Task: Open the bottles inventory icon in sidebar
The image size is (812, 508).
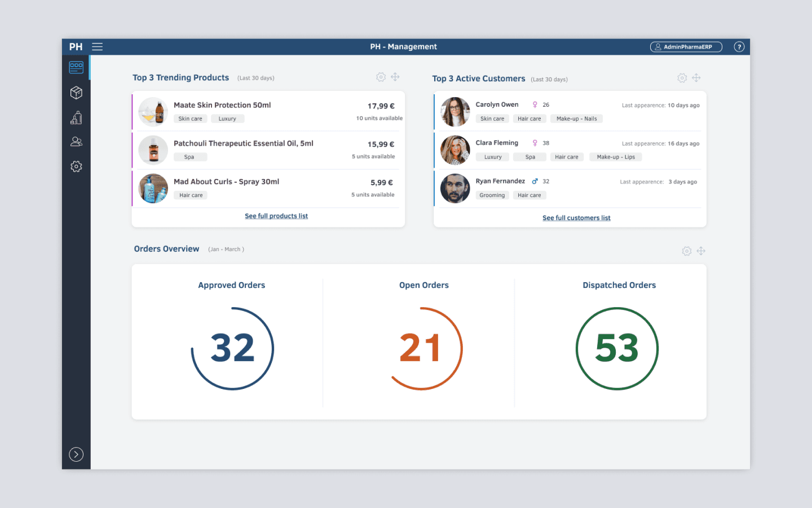Action: 76,117
